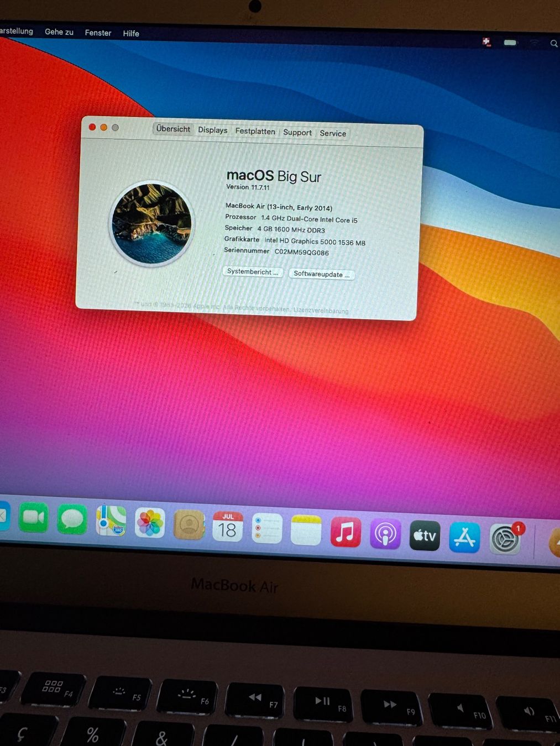Open the Hilfe menu
This screenshot has width=560, height=746.
tap(131, 33)
